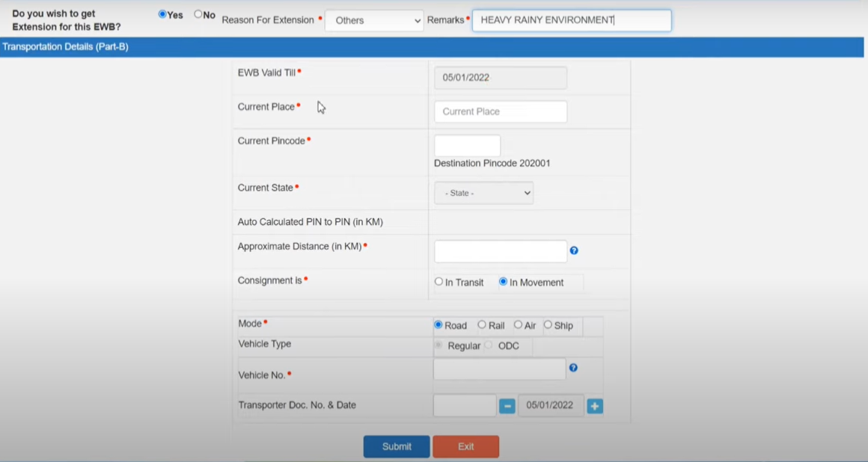Select Air as transport mode

pyautogui.click(x=518, y=324)
